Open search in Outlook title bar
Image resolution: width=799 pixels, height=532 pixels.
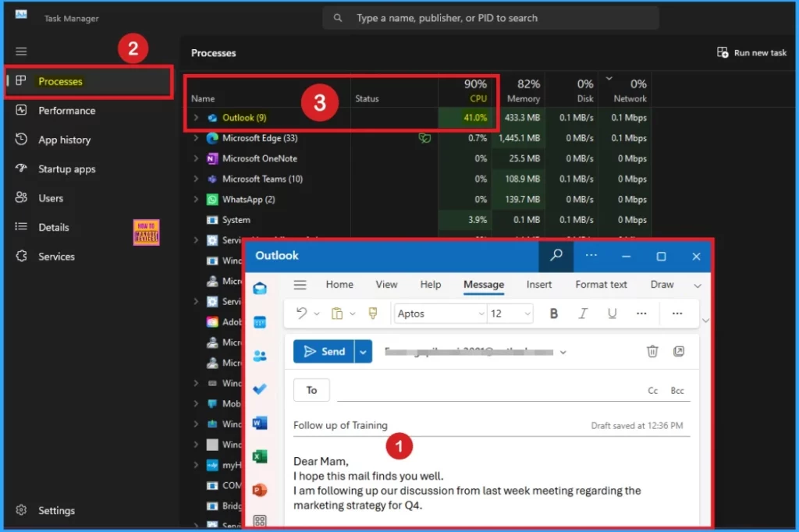[x=556, y=255]
